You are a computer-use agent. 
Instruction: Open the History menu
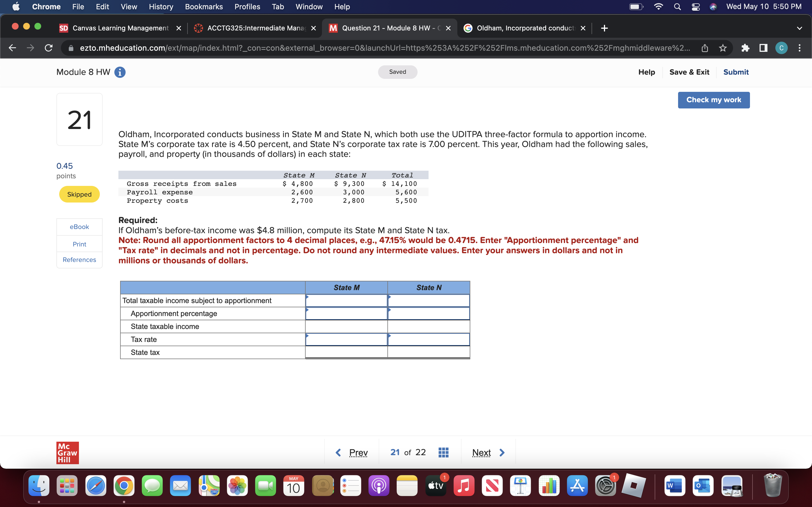(161, 7)
